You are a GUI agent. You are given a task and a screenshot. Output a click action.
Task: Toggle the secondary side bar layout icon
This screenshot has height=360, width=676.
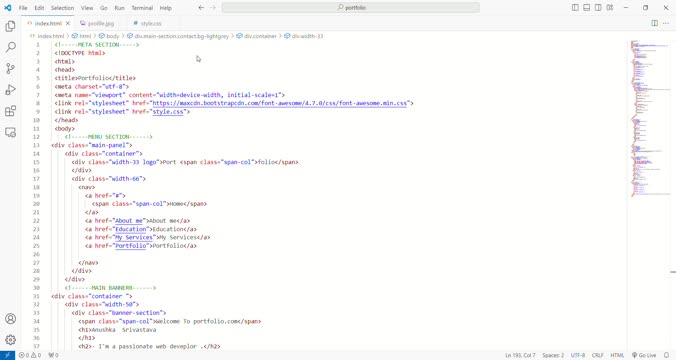point(598,8)
